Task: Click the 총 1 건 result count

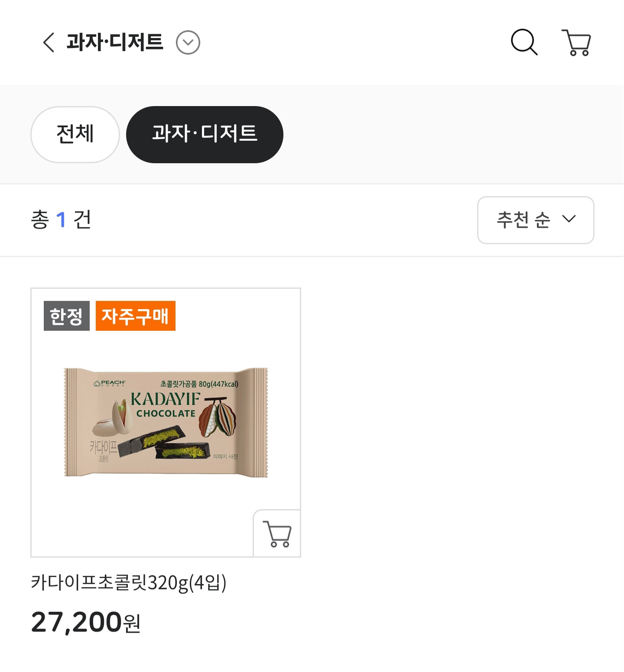Action: [61, 220]
